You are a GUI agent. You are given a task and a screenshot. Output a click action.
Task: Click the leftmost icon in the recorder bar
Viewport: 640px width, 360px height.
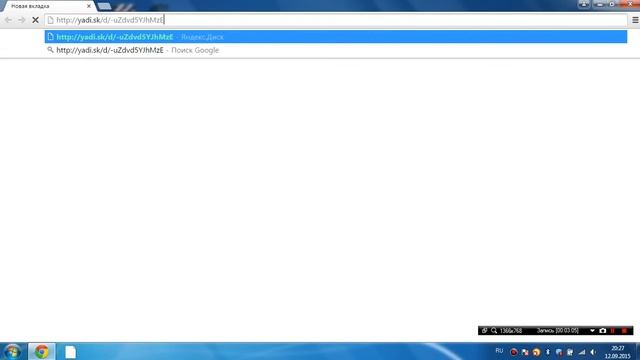484,331
